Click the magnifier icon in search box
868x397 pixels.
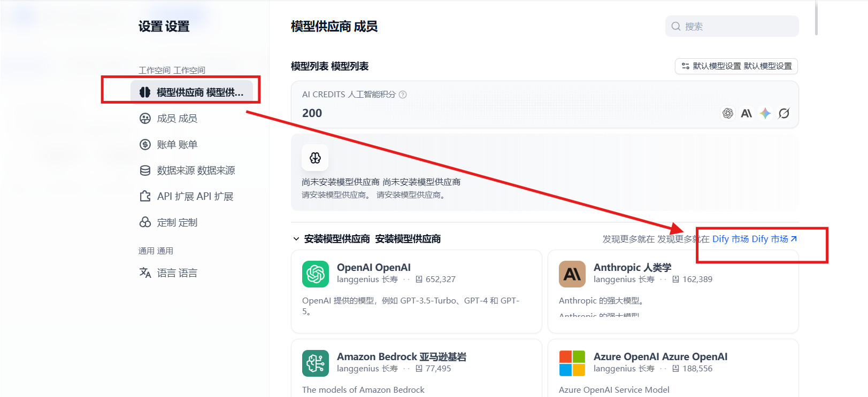point(676,26)
